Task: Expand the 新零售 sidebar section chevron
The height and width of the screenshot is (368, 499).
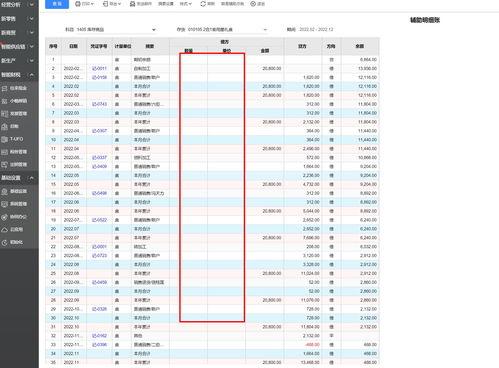Action: coord(32,19)
